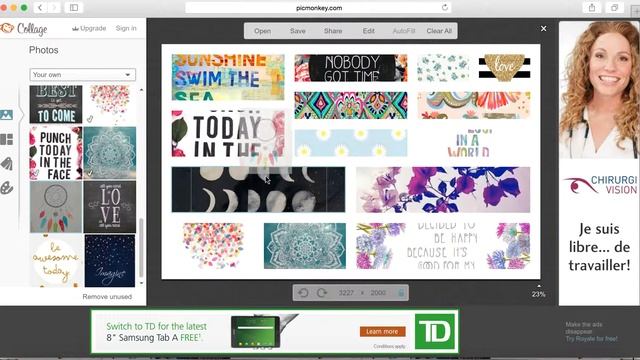Select the teal mandala thumbnail in panel
Viewport: 640px width, 360px height.
110,153
